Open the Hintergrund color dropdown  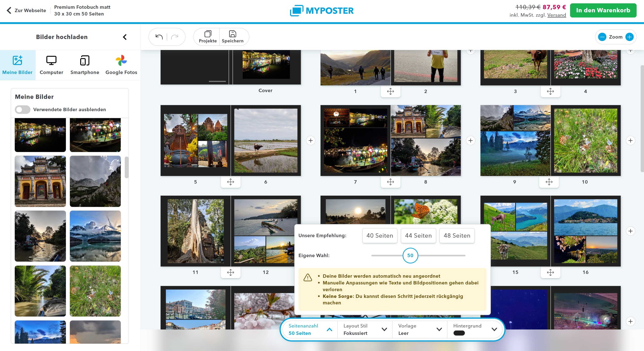click(494, 329)
